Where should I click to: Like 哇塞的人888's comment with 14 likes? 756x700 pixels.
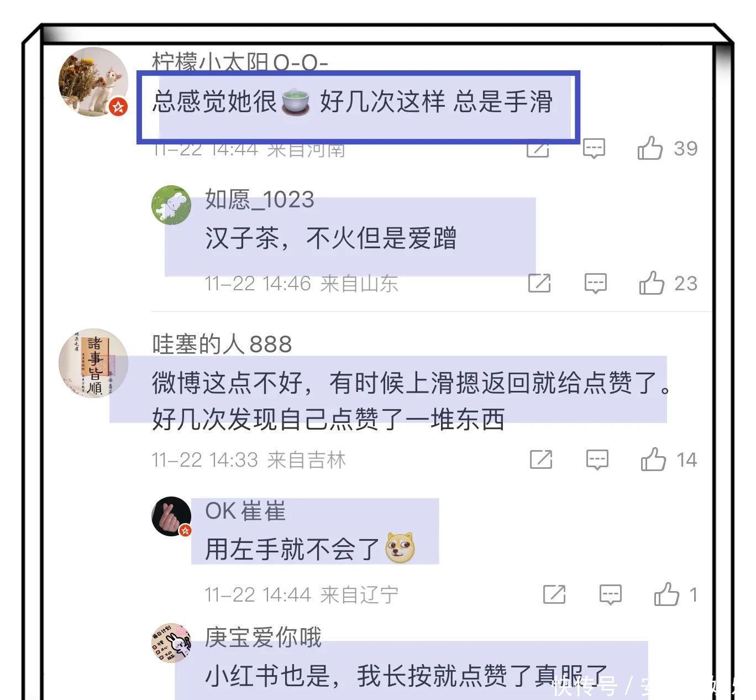point(653,459)
